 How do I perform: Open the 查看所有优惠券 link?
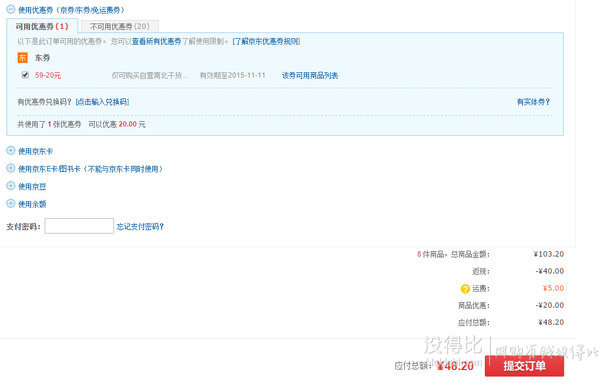tap(156, 42)
